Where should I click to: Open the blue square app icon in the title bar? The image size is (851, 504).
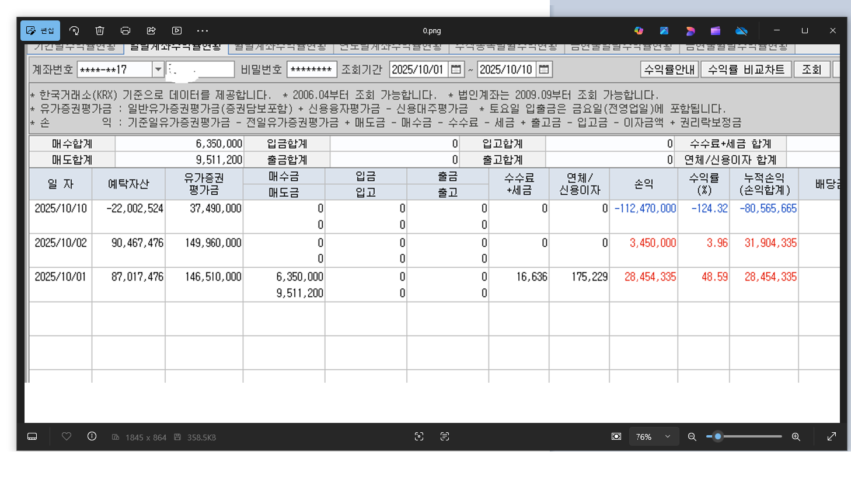pyautogui.click(x=664, y=30)
